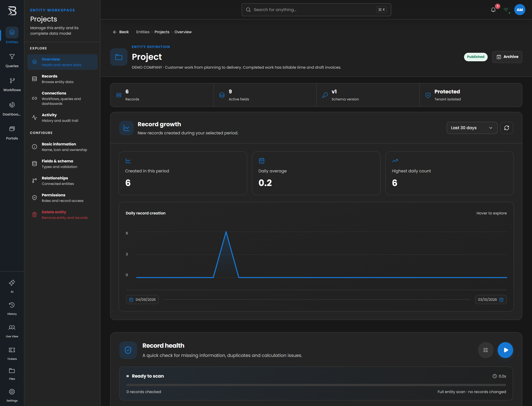Screen dimensions: 532x406
Task: Click the peak of the daily record chart
Action: (226, 232)
